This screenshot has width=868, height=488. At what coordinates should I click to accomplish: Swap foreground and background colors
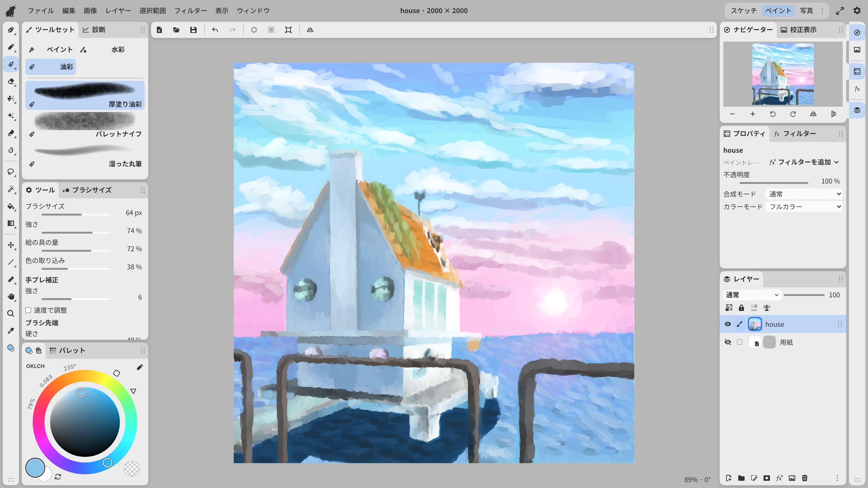click(58, 476)
